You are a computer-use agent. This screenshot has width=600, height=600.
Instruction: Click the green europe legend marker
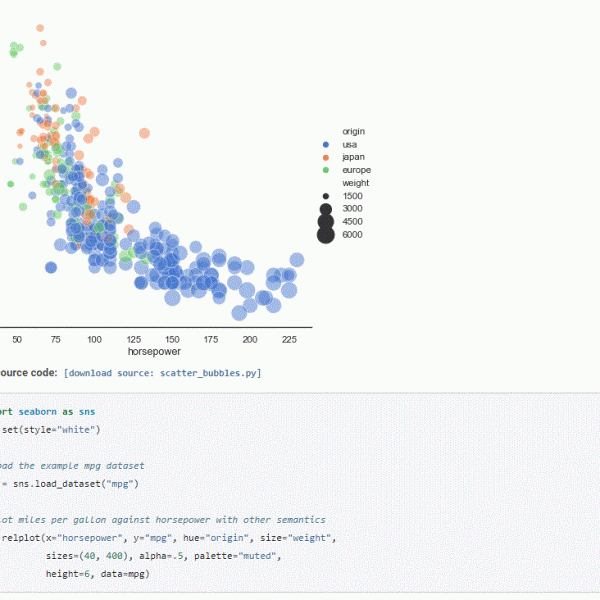(326, 170)
